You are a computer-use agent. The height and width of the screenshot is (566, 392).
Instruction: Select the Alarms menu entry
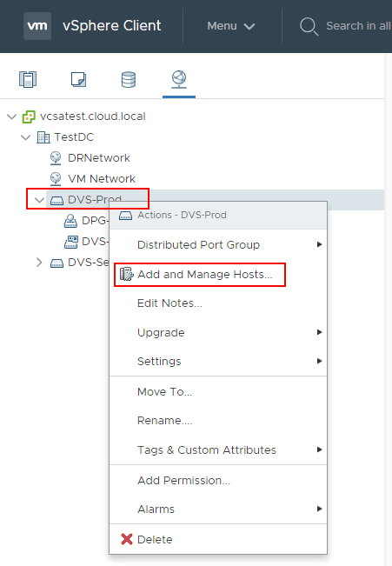pyautogui.click(x=218, y=509)
